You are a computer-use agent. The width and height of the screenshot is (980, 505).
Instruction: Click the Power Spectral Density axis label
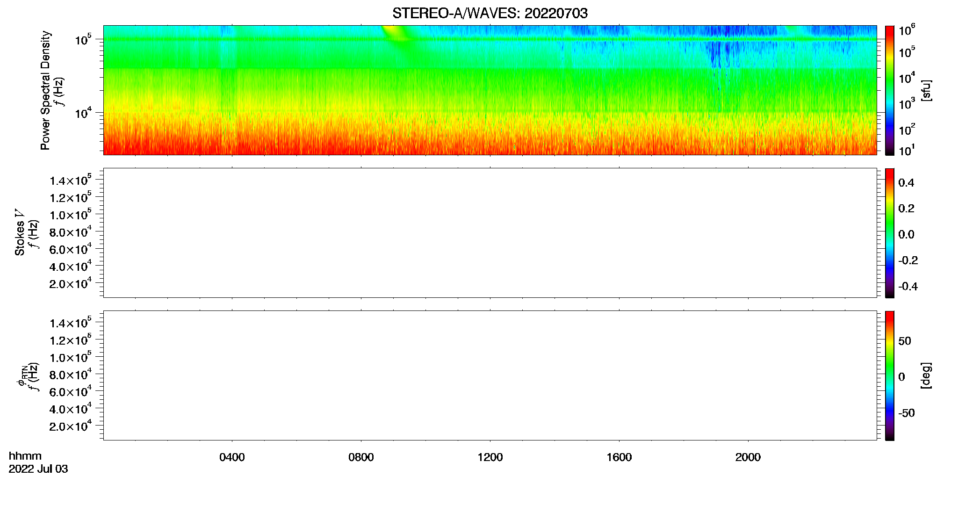pyautogui.click(x=45, y=90)
